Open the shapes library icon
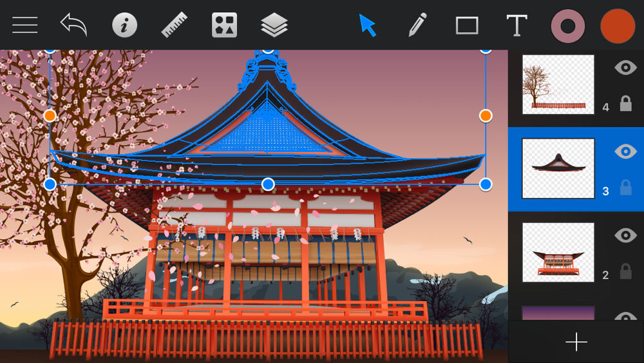 pyautogui.click(x=224, y=25)
